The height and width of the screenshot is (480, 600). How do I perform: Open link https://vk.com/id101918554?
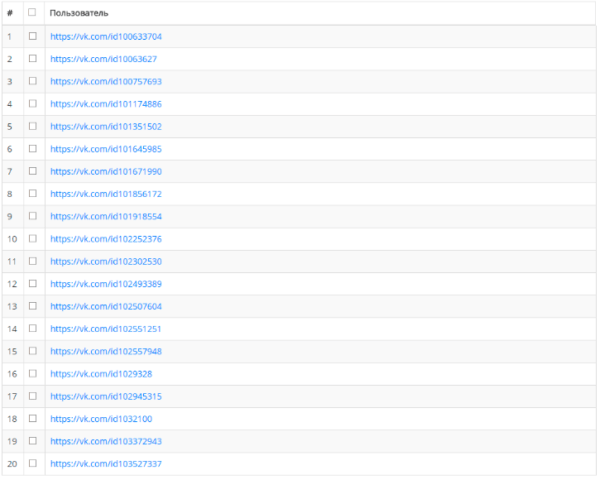coord(106,217)
